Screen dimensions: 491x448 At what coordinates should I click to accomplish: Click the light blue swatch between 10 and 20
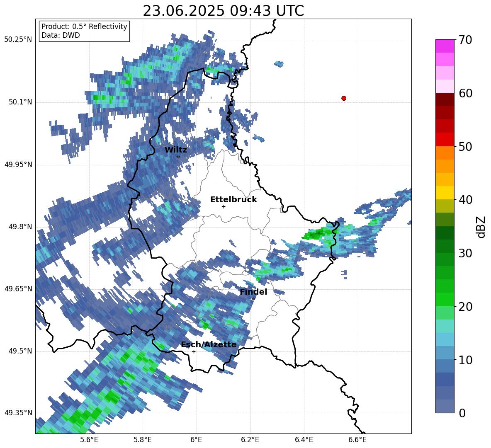pyautogui.click(x=445, y=339)
